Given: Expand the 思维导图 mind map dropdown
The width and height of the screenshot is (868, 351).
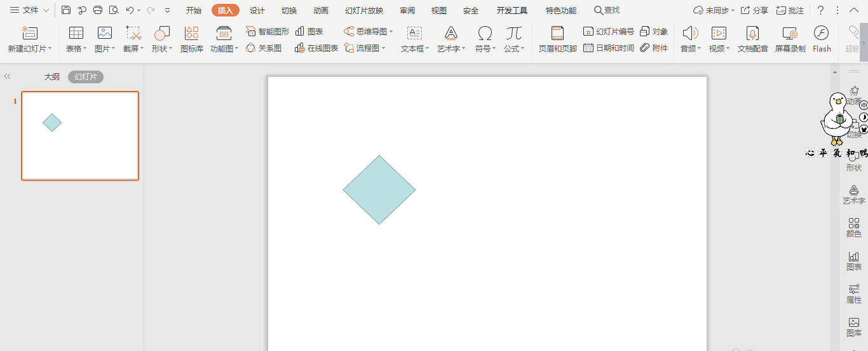Looking at the screenshot, I should tap(369, 31).
